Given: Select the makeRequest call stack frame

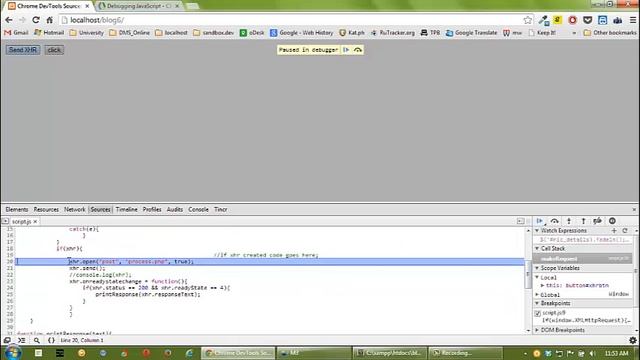Looking at the screenshot, I should pos(582,259).
